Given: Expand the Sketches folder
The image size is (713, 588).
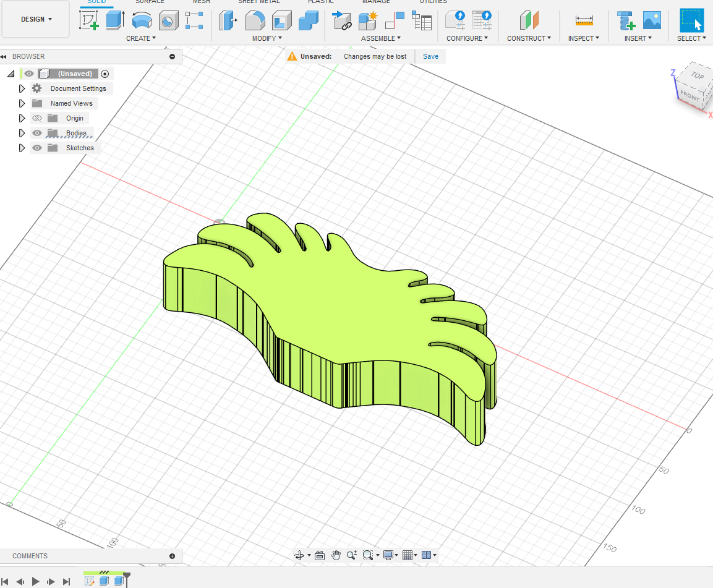Looking at the screenshot, I should 22,148.
